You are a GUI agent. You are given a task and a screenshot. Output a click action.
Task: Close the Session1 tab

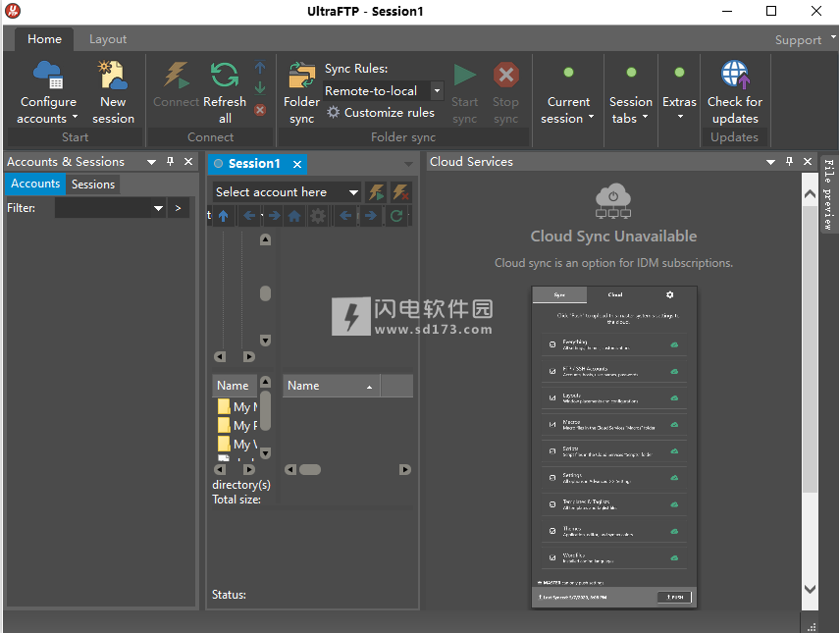click(x=297, y=164)
